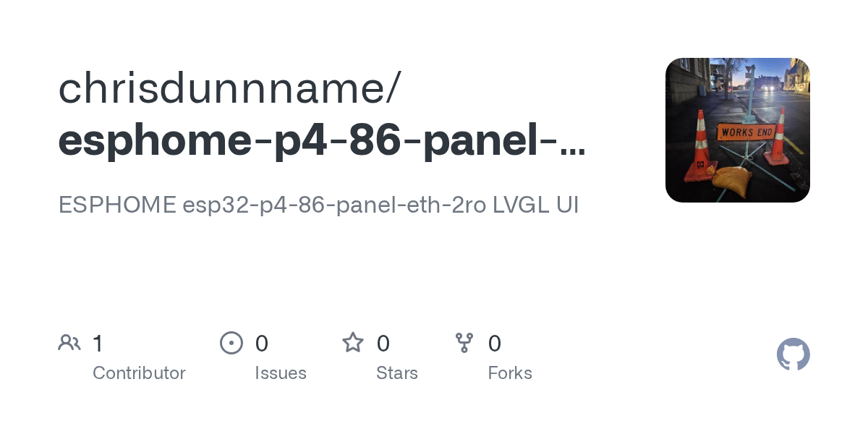This screenshot has width=868, height=434.
Task: Open the esphome-p4-86-panel repository title
Action: tap(322, 140)
